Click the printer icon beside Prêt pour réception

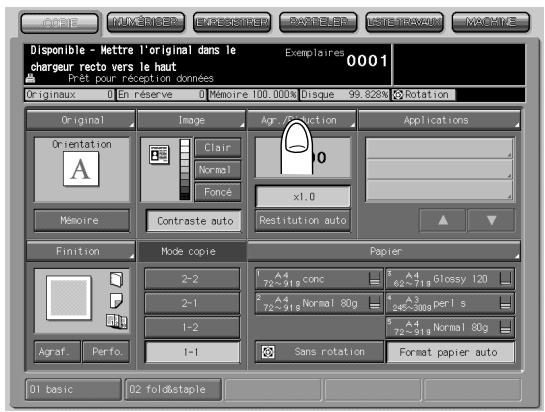pos(31,78)
